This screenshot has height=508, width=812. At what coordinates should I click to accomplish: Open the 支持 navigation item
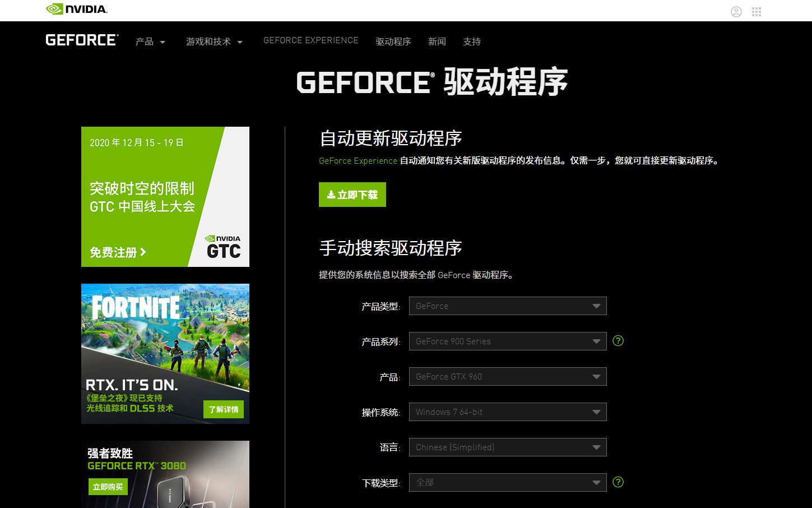[472, 41]
